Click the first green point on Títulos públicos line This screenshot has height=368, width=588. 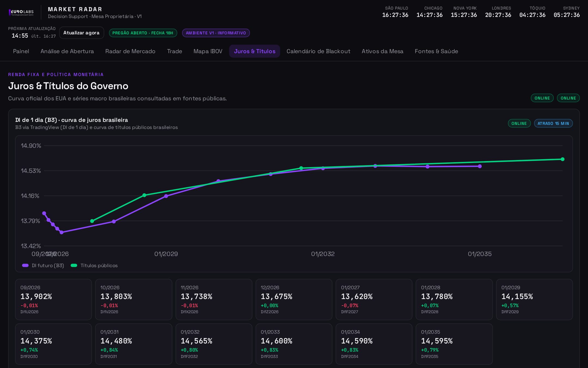(x=92, y=221)
